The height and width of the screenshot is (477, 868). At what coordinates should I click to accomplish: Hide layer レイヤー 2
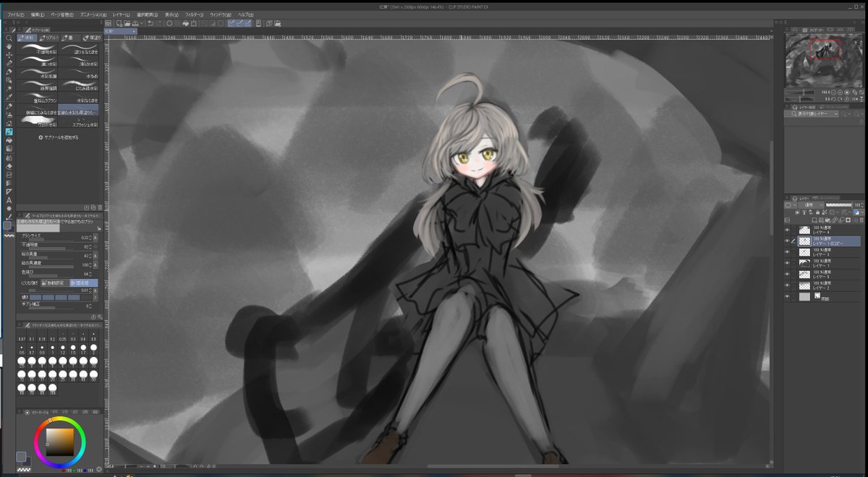pos(788,285)
